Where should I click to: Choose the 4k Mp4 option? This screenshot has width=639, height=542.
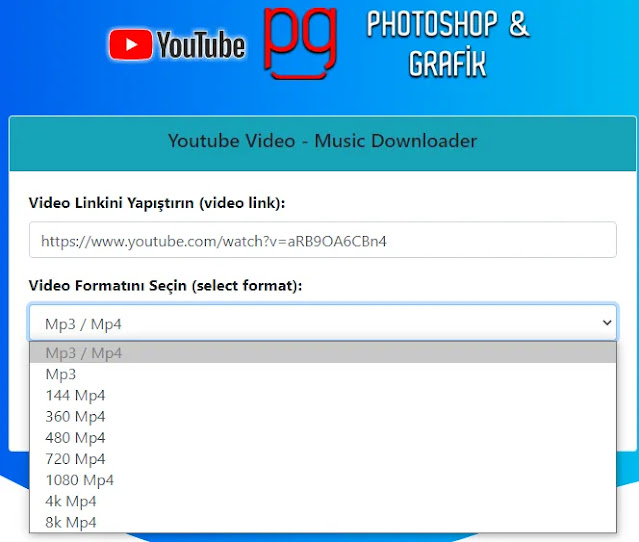323,501
